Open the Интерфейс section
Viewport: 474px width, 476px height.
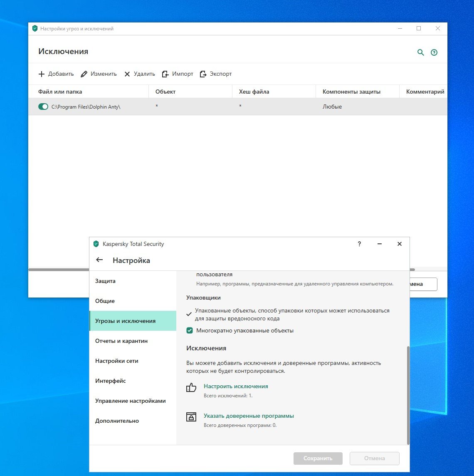click(133, 381)
